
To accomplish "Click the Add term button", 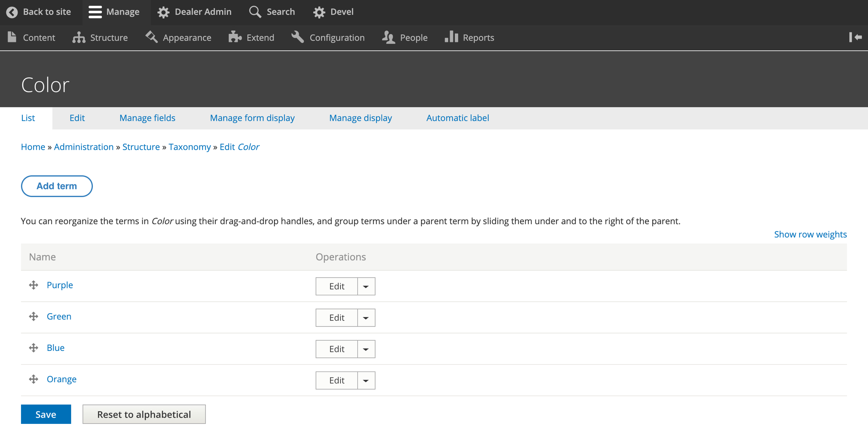I will pyautogui.click(x=57, y=186).
